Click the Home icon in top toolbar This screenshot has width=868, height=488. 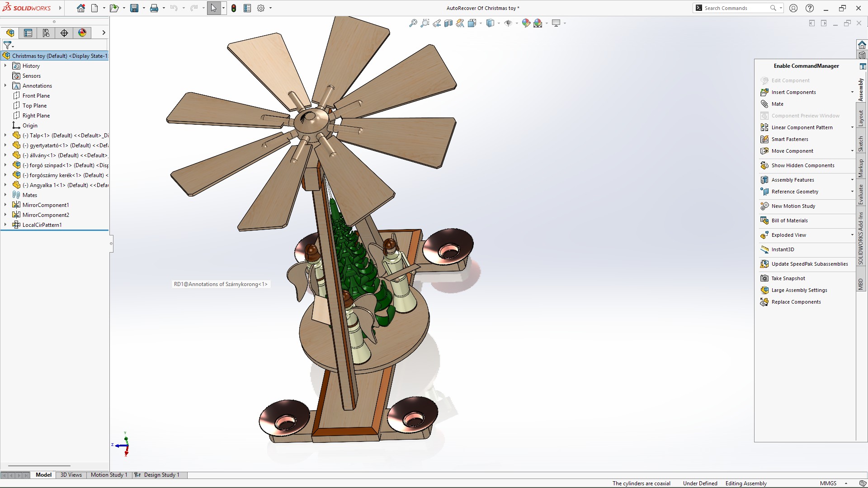(x=80, y=8)
